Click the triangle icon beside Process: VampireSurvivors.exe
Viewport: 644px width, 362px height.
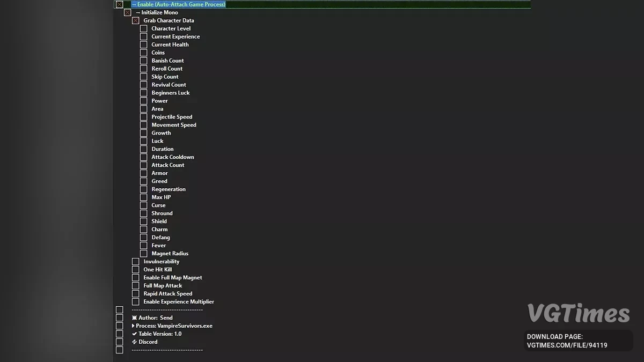[x=134, y=326]
